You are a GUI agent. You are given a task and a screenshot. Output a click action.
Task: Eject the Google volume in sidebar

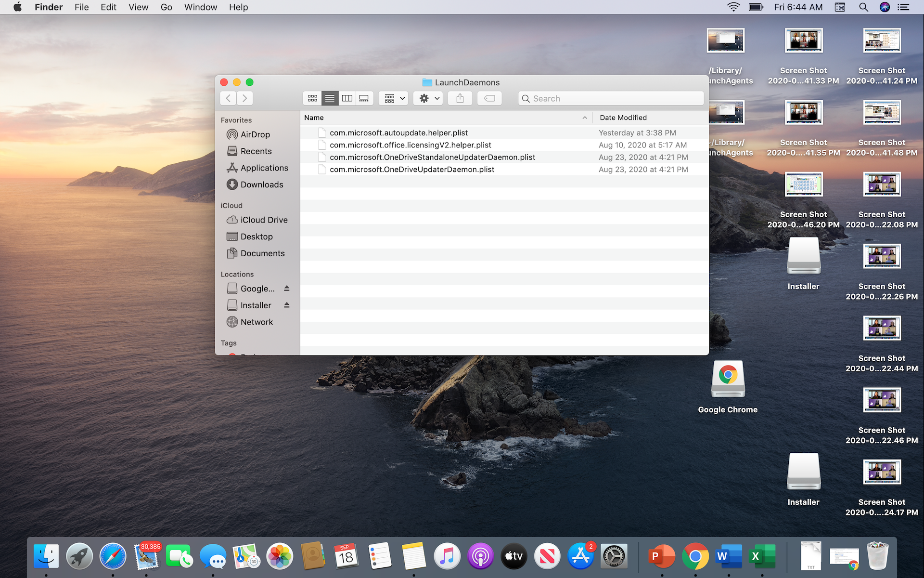[287, 288]
